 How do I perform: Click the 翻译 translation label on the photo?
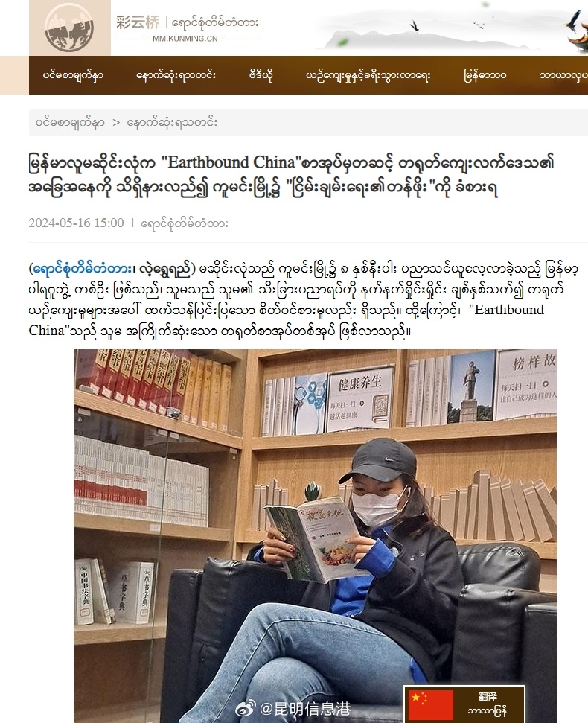coord(488,697)
